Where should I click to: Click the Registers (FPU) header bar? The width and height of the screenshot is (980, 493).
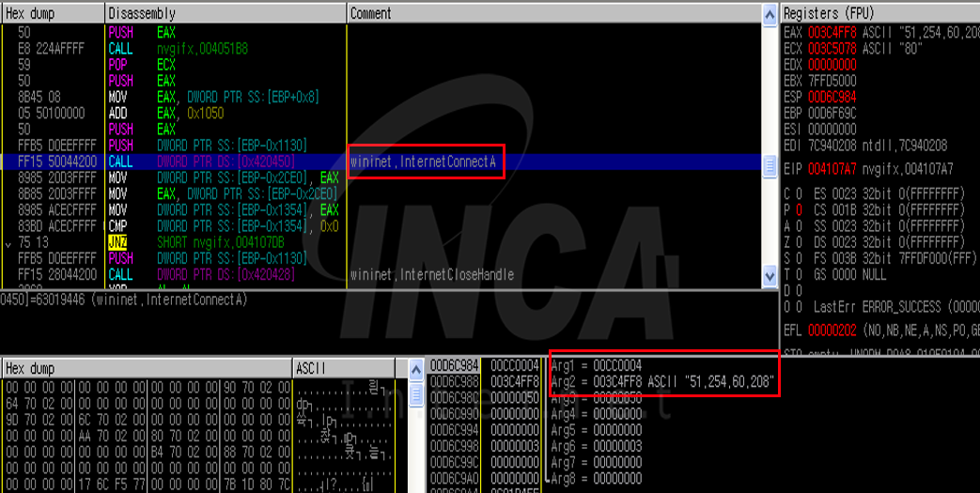[x=880, y=13]
